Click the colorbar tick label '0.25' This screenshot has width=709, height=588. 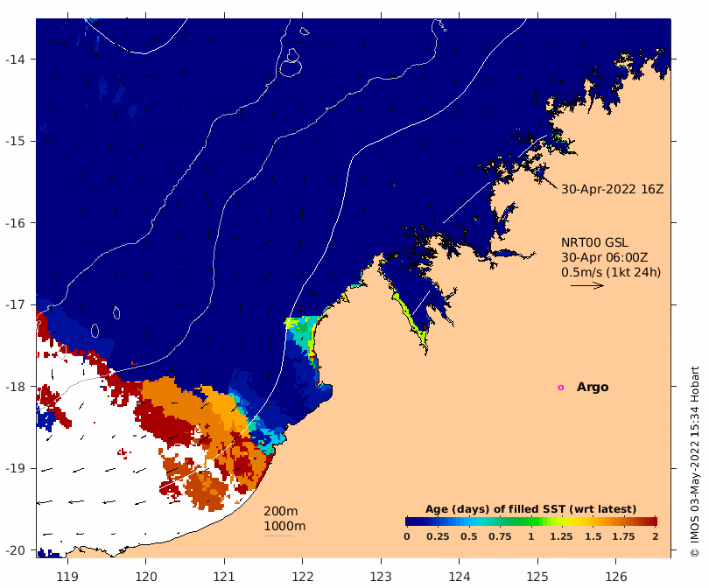438,536
